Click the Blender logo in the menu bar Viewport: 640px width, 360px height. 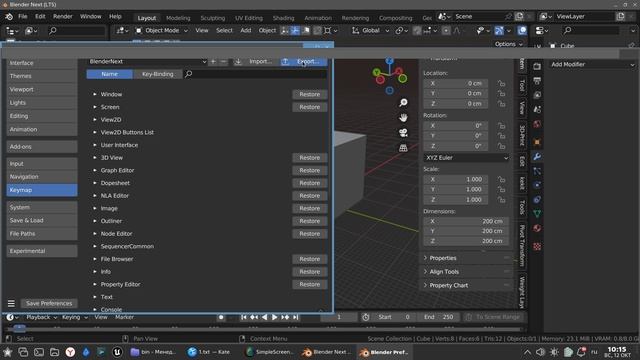click(9, 17)
